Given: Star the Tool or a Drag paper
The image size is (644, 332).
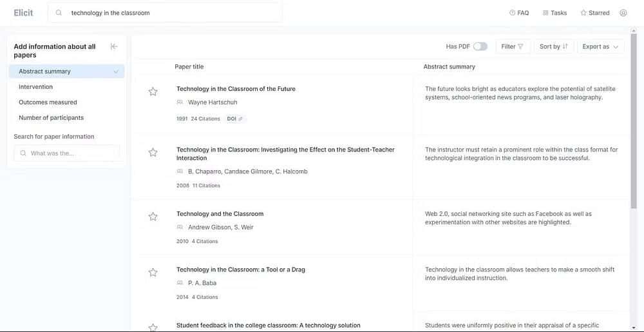Looking at the screenshot, I should (153, 273).
